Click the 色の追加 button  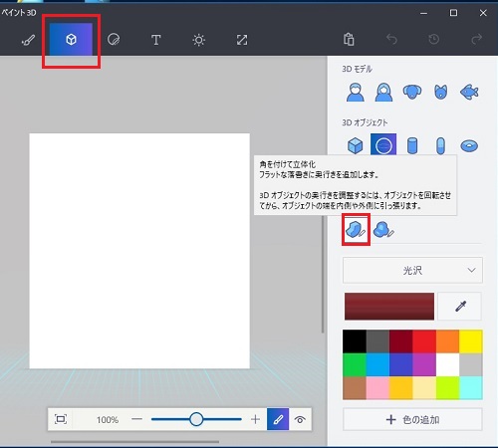412,420
